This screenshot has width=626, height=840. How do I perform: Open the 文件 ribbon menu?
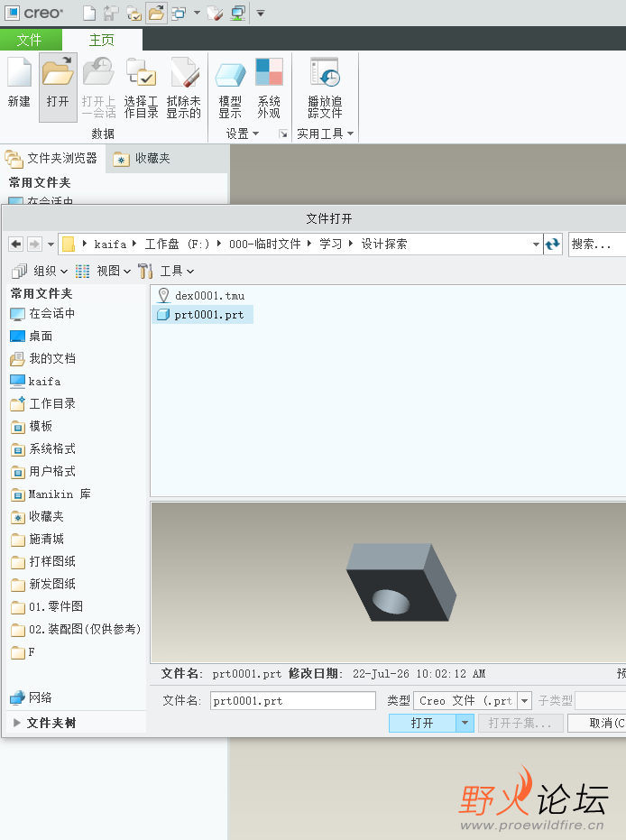30,40
